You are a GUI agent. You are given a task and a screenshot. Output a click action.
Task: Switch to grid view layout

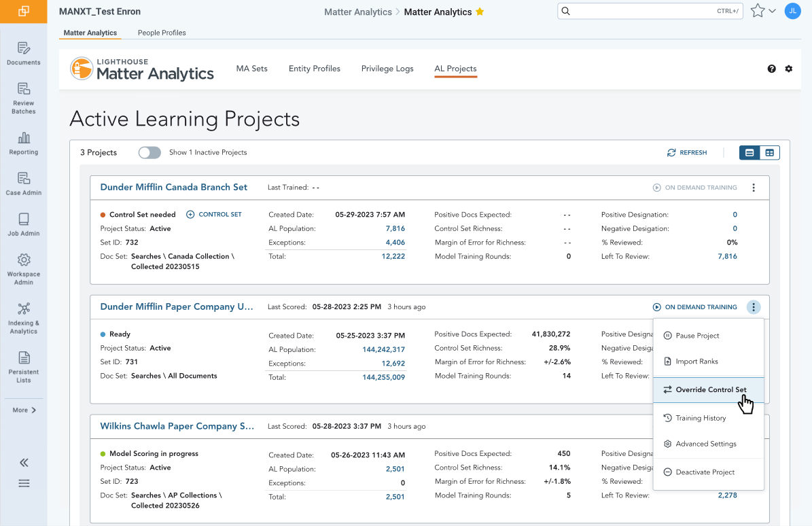tap(770, 153)
